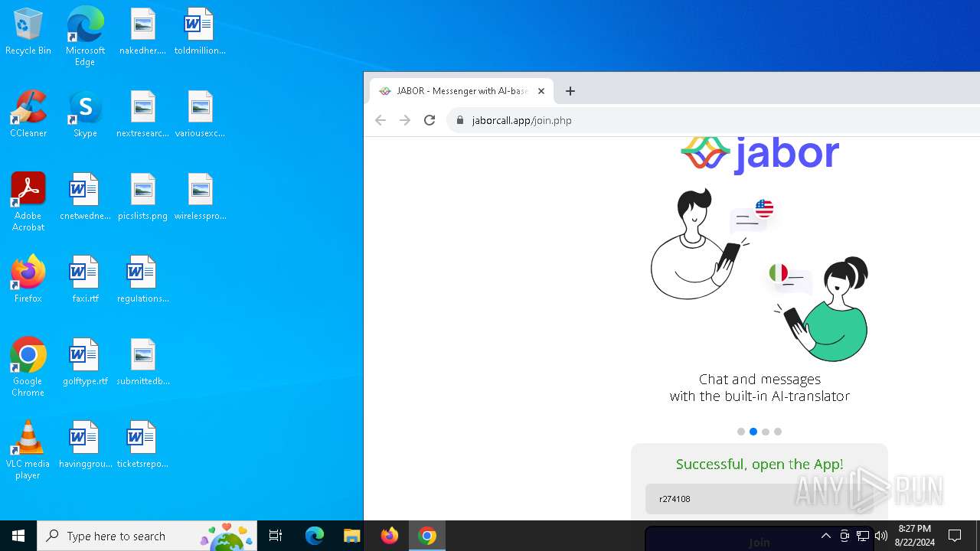The image size is (980, 551).
Task: Open the Recycle Bin desktop icon
Action: tap(28, 31)
